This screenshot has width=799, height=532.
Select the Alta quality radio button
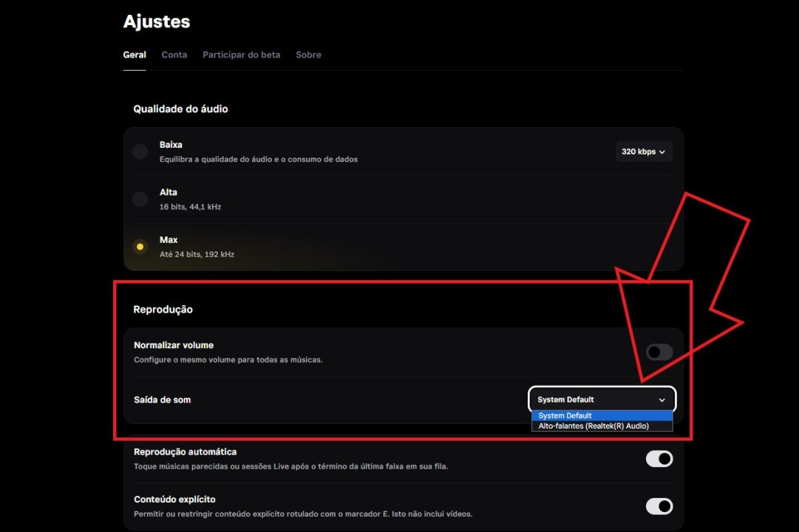tap(140, 199)
